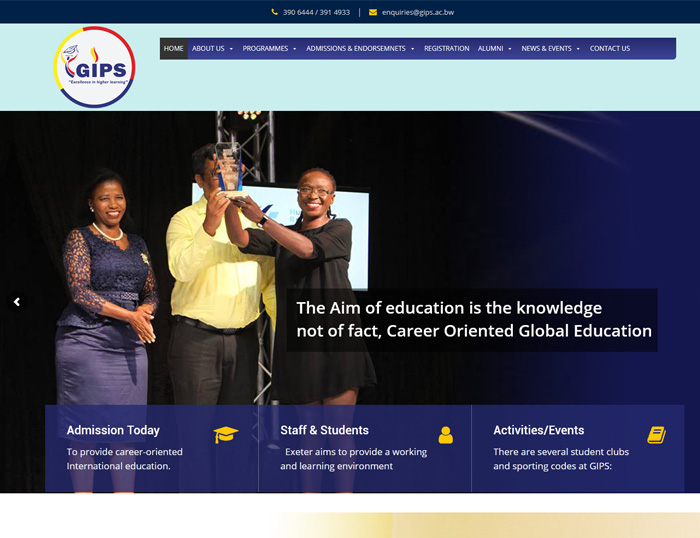Expand the About Us dropdown menu
The image size is (700, 538).
coord(212,48)
